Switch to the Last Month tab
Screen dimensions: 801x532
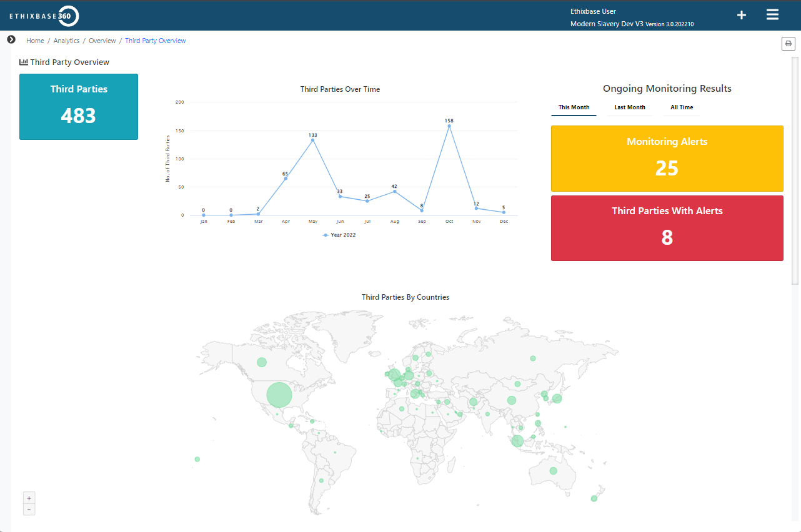(629, 107)
